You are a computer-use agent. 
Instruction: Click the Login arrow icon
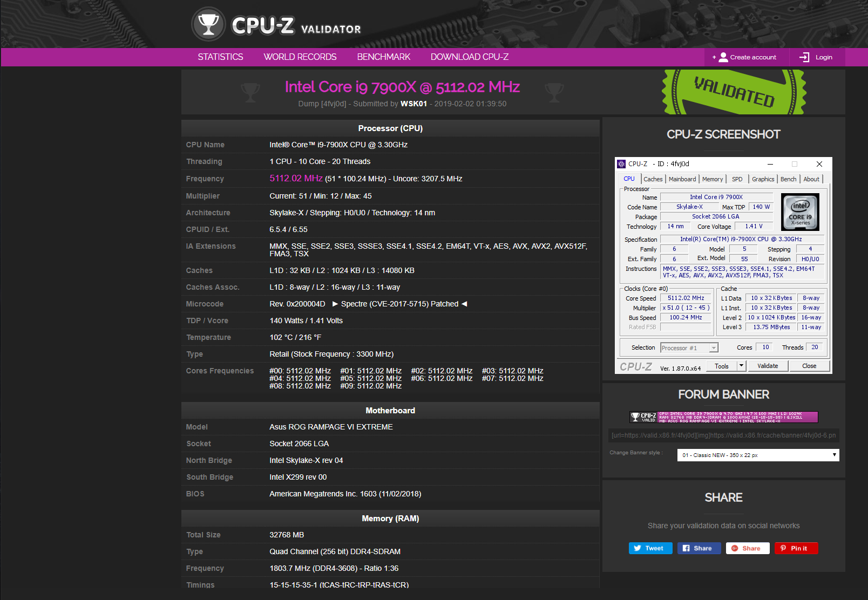click(804, 57)
